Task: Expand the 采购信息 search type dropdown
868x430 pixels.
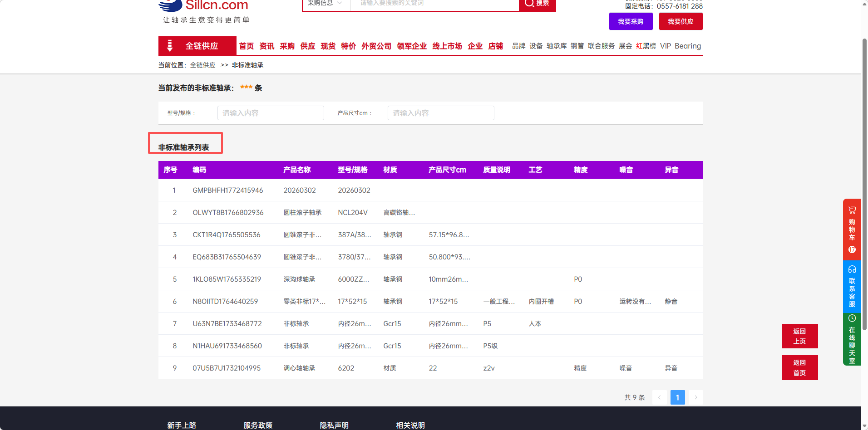Action: click(x=325, y=4)
